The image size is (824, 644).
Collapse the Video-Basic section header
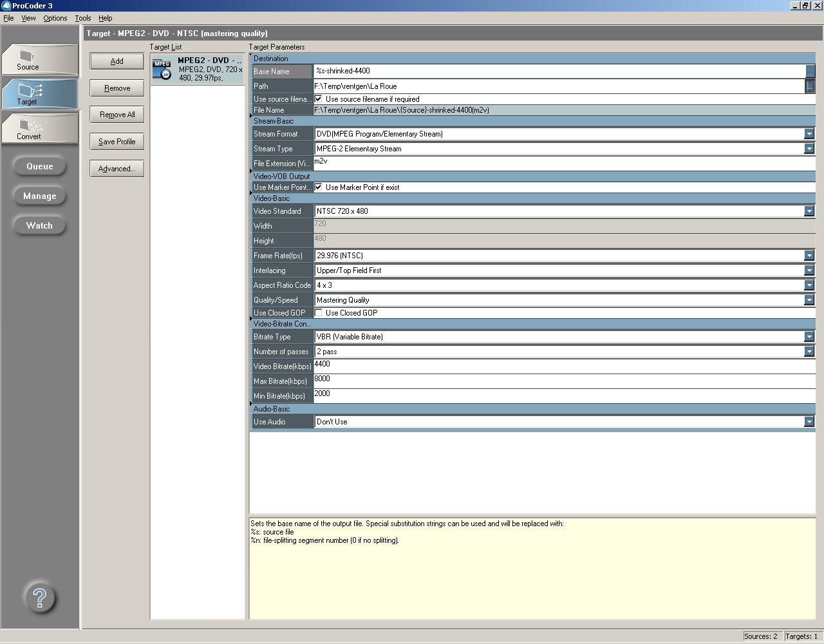(x=532, y=198)
